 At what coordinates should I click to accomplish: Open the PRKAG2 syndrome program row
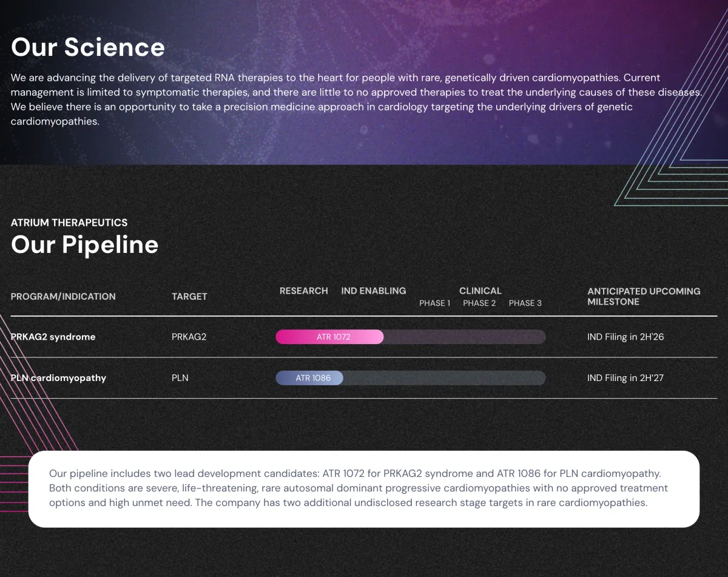53,337
